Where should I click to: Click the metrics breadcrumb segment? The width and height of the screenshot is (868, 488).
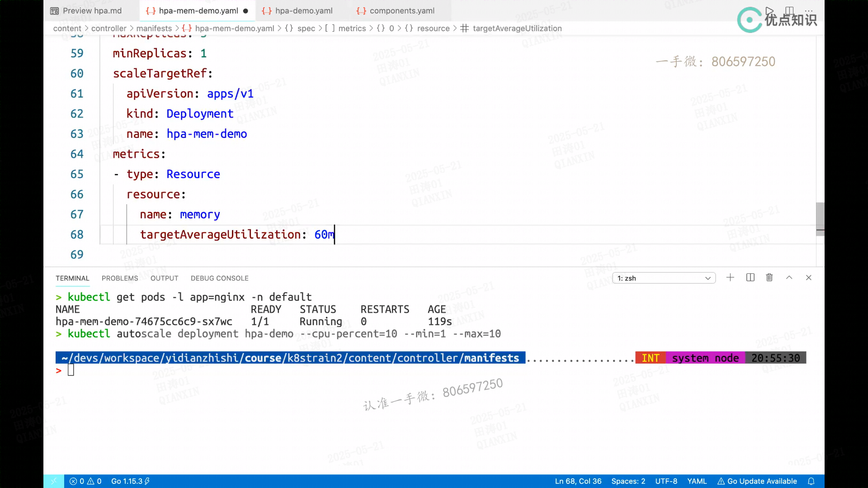pyautogui.click(x=352, y=28)
